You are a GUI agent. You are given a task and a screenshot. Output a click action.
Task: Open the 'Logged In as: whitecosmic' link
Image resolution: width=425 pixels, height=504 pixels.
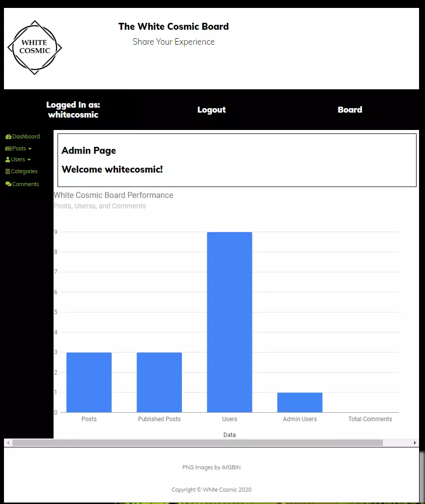[73, 110]
